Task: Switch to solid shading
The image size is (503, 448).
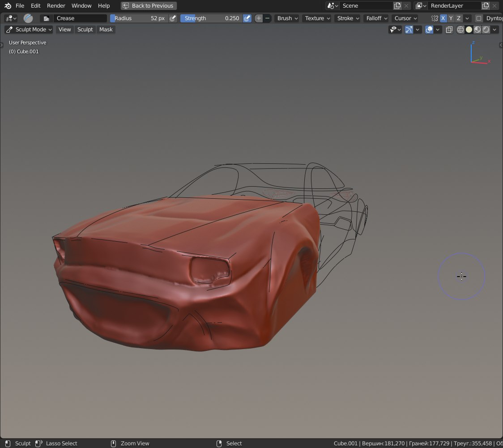Action: click(x=469, y=30)
